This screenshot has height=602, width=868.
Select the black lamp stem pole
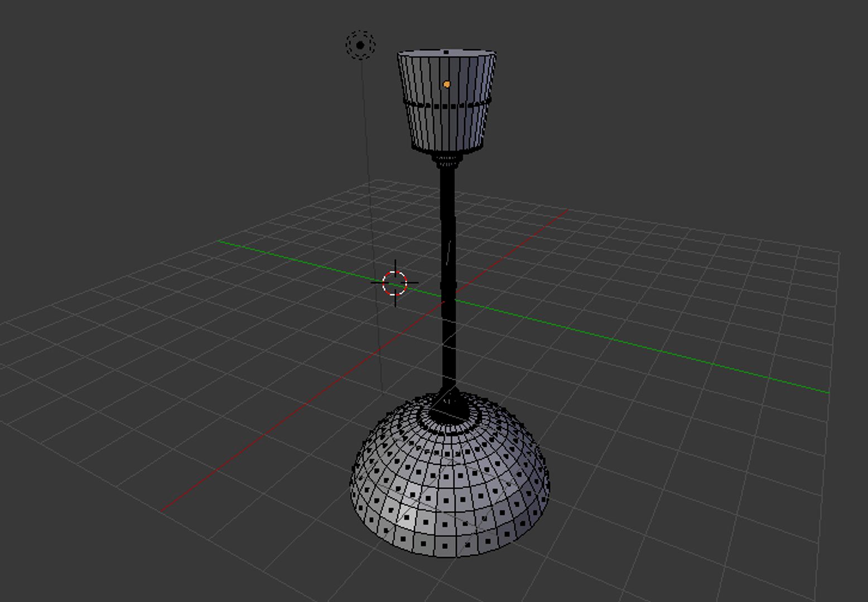(x=449, y=279)
